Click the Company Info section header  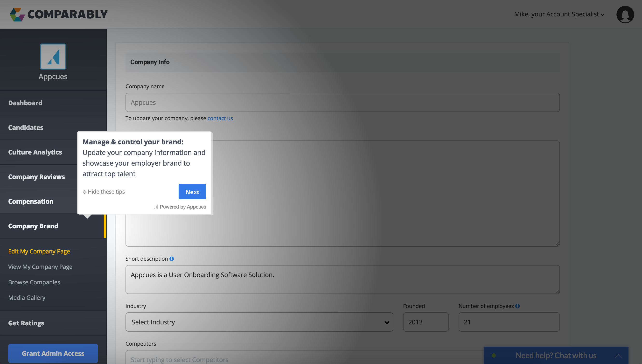pyautogui.click(x=343, y=62)
